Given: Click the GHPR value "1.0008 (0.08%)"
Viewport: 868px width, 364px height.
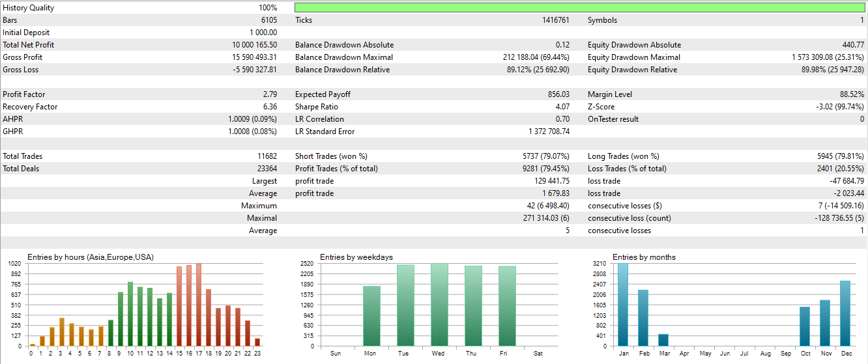Looking at the screenshot, I should coord(253,132).
